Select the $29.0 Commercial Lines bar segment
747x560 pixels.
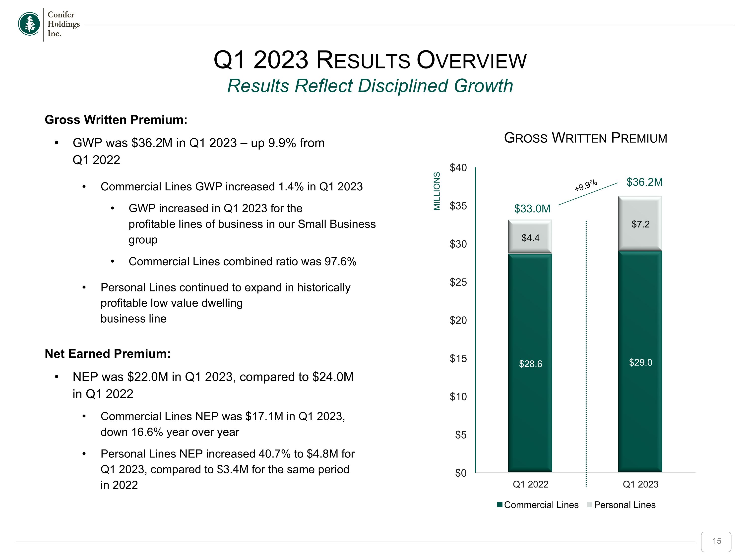(x=640, y=362)
